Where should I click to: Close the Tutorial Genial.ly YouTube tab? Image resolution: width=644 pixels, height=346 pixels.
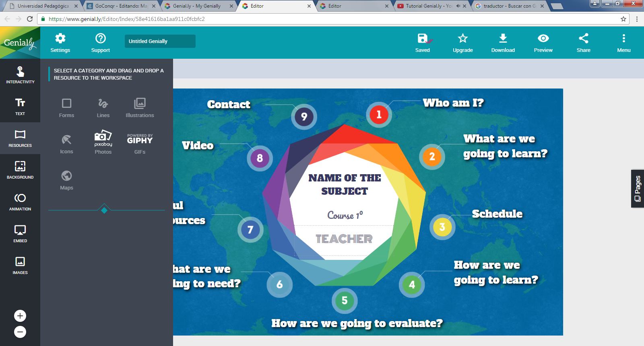tap(464, 6)
